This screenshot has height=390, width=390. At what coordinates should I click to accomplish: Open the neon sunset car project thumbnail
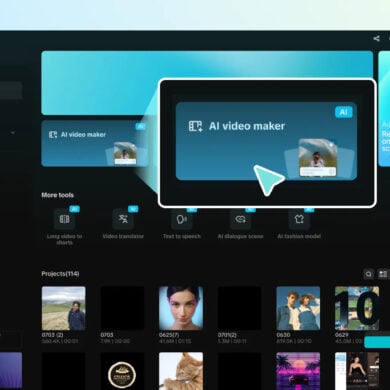click(x=298, y=371)
